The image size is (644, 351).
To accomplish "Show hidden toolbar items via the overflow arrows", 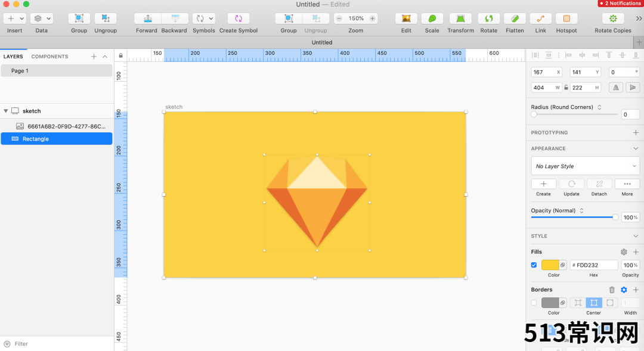I will pos(639,18).
